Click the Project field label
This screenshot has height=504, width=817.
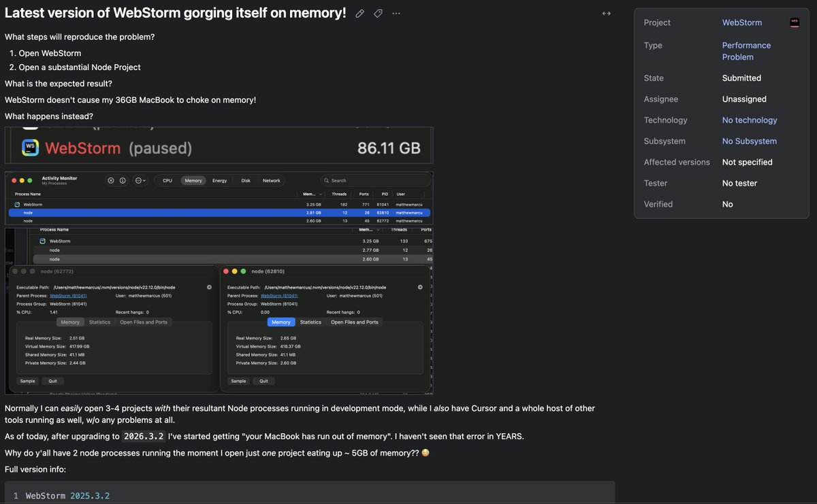pyautogui.click(x=657, y=22)
